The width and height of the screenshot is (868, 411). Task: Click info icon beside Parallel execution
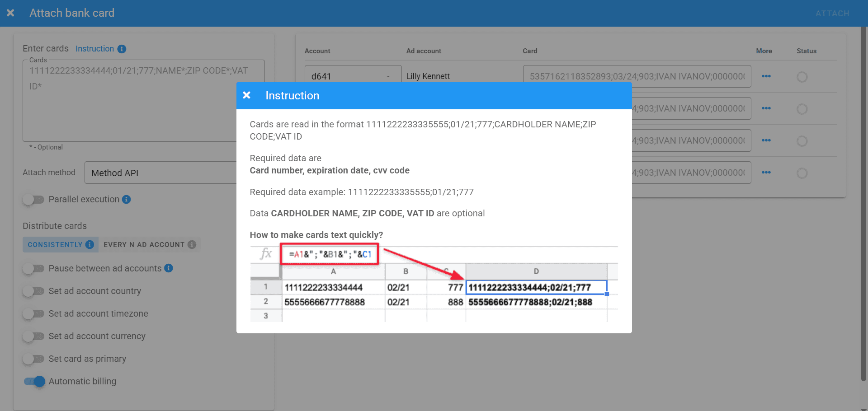point(127,199)
